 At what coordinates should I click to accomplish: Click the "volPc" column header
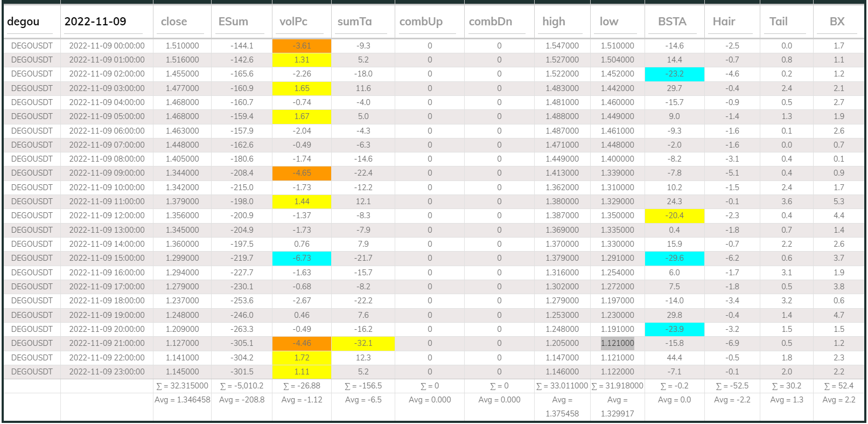[293, 22]
